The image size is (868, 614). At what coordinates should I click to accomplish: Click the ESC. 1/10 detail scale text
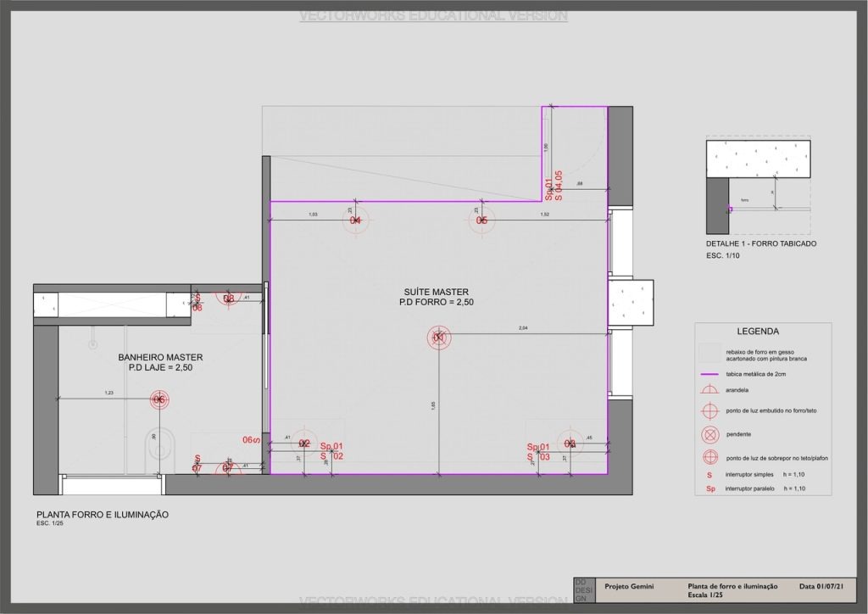(x=722, y=256)
